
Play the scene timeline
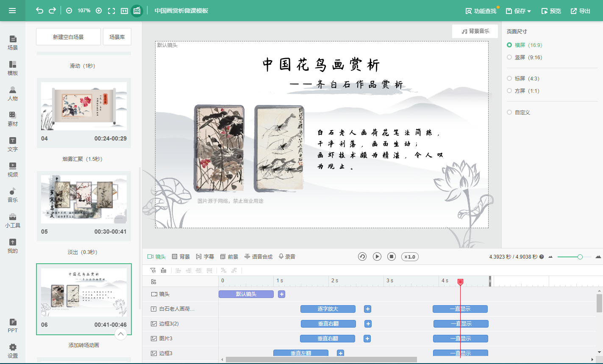tap(377, 256)
